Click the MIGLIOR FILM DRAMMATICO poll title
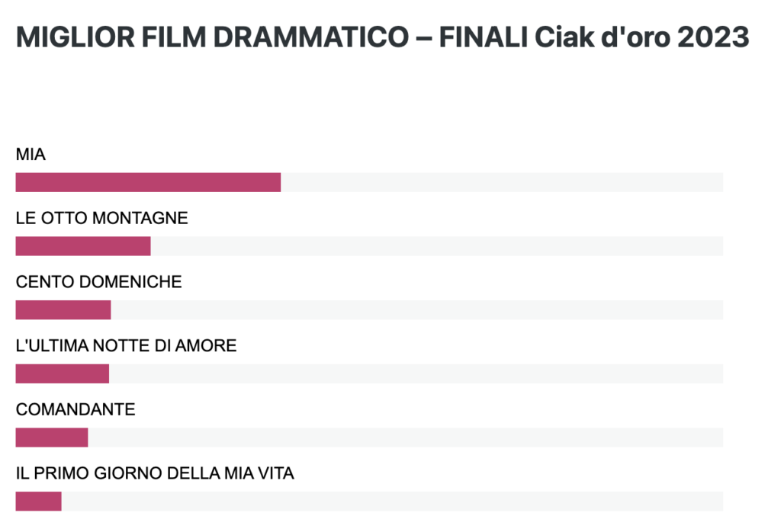The width and height of the screenshot is (781, 532). point(383,37)
